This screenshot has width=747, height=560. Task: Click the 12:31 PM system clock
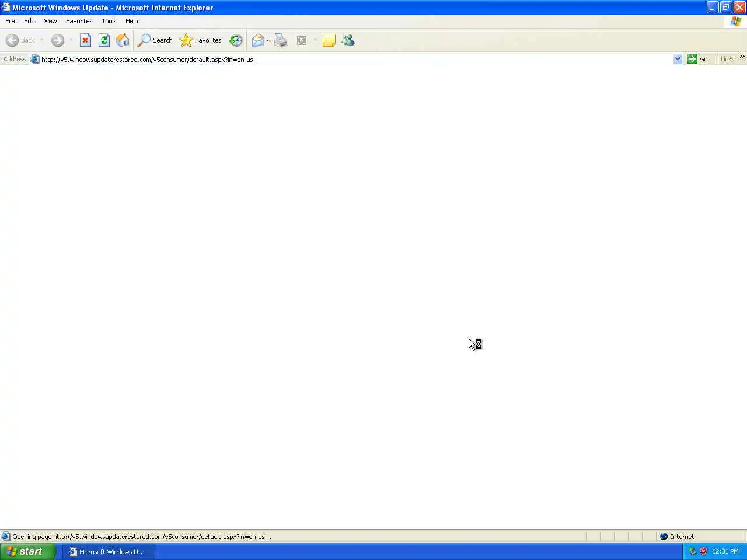point(725,551)
